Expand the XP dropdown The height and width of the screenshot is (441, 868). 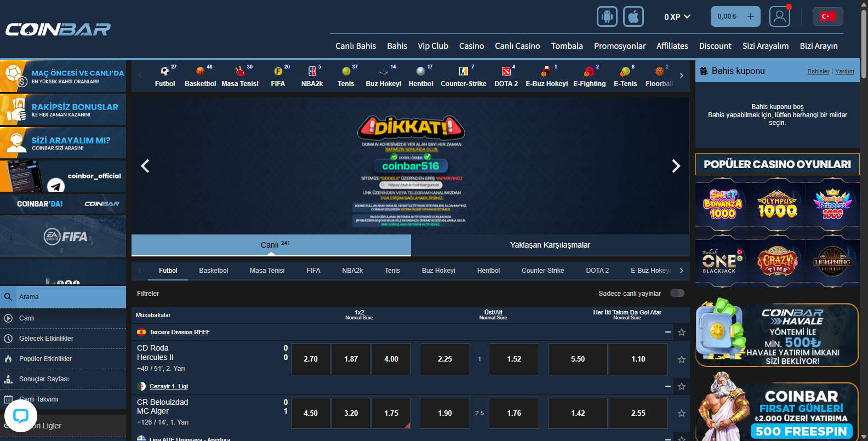coord(677,16)
